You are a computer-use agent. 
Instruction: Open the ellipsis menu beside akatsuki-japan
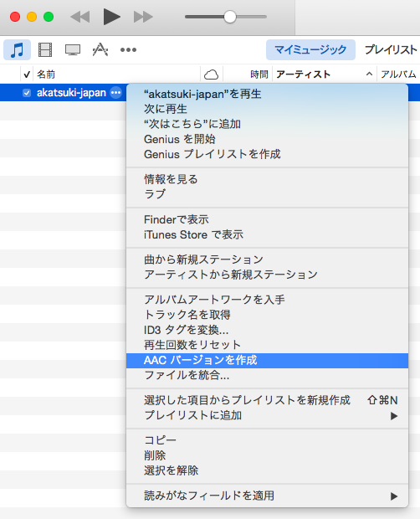(115, 93)
